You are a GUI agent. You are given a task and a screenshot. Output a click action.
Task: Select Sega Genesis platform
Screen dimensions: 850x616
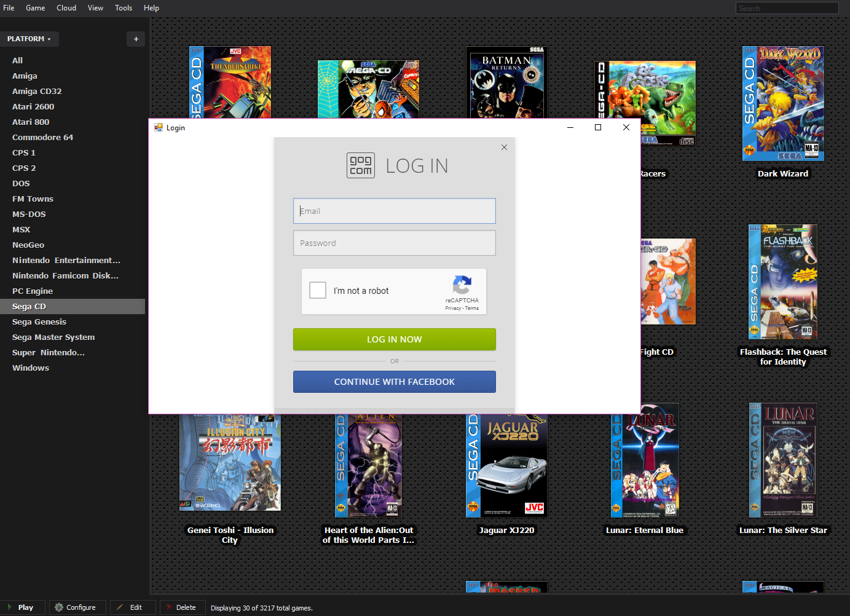tap(73, 322)
